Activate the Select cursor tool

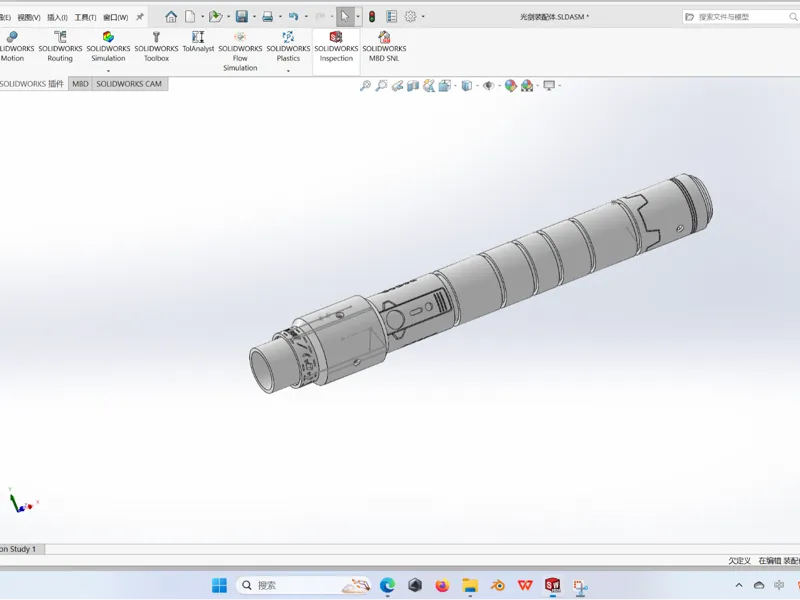(x=345, y=17)
